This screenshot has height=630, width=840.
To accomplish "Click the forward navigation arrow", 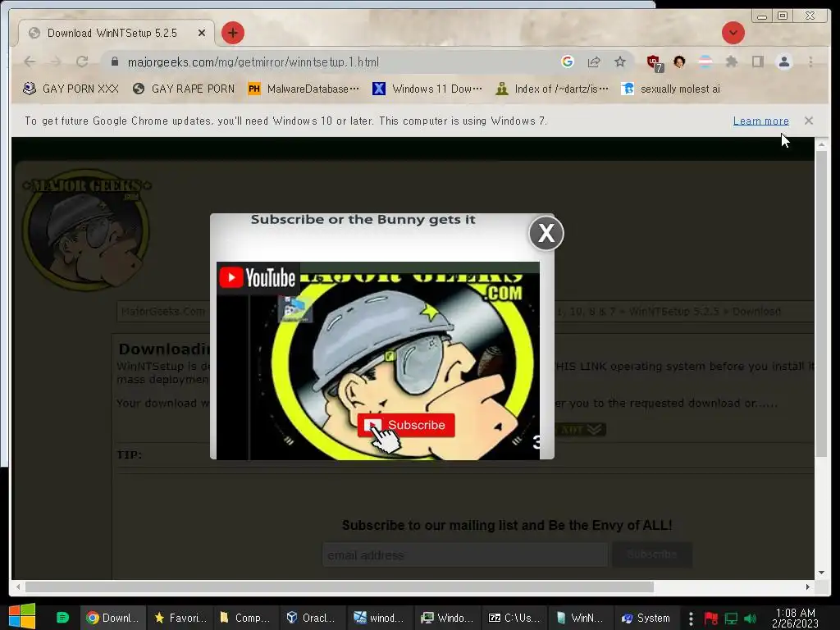I will coord(56,62).
